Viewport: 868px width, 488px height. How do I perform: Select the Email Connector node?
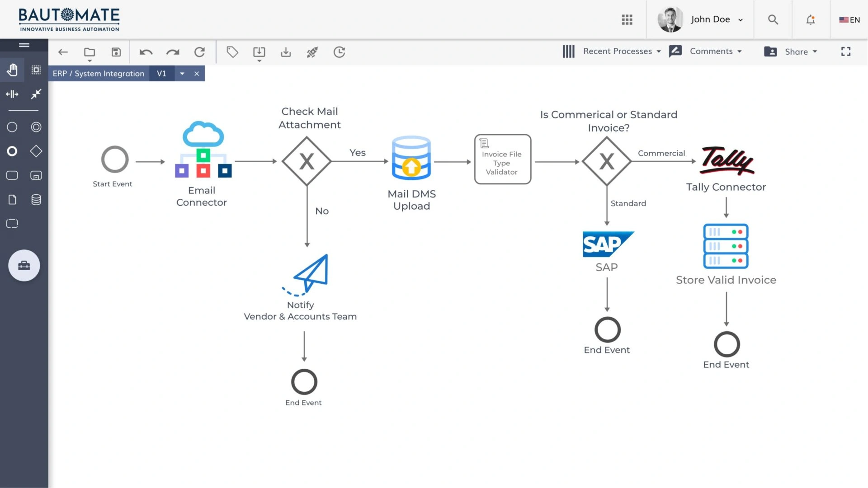(x=203, y=149)
